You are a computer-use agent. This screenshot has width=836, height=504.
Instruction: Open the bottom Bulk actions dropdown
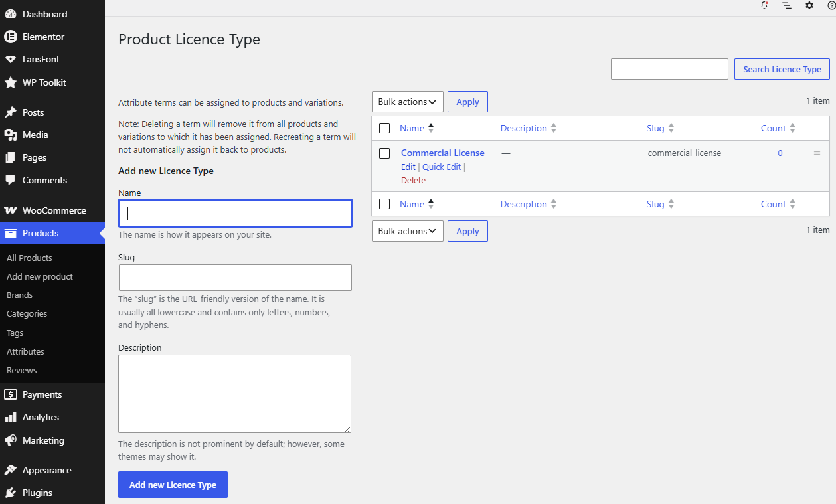(x=408, y=231)
